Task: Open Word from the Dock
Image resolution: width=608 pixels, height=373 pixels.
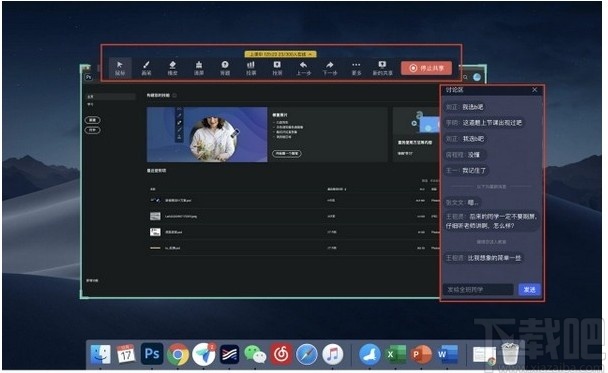Action: tap(447, 354)
